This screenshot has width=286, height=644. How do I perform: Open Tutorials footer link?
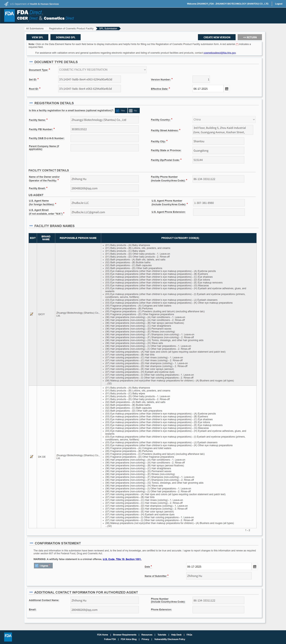162,635
